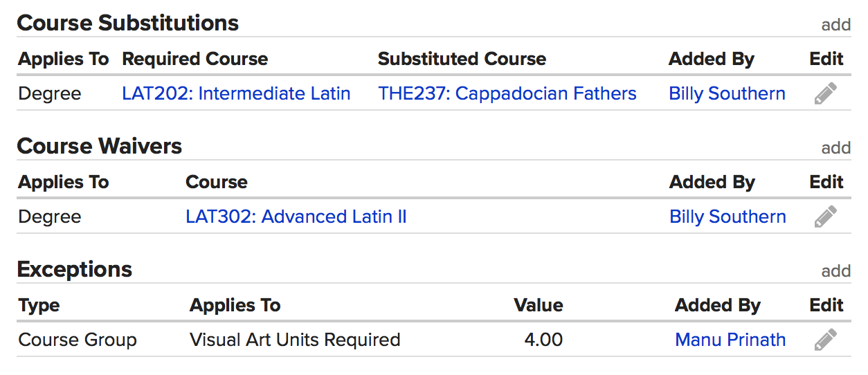Edit the LAT202 course substitution pencil icon
Viewport: 868px width, 375px height.
[x=825, y=93]
